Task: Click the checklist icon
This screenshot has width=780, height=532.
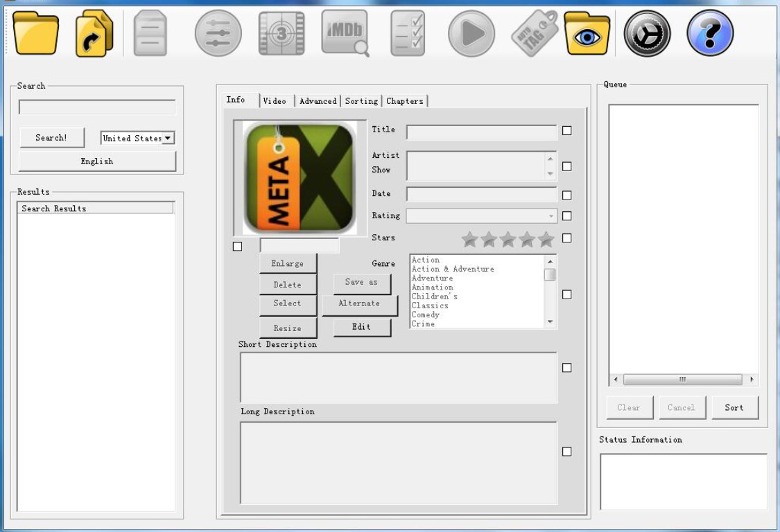Action: pos(408,33)
